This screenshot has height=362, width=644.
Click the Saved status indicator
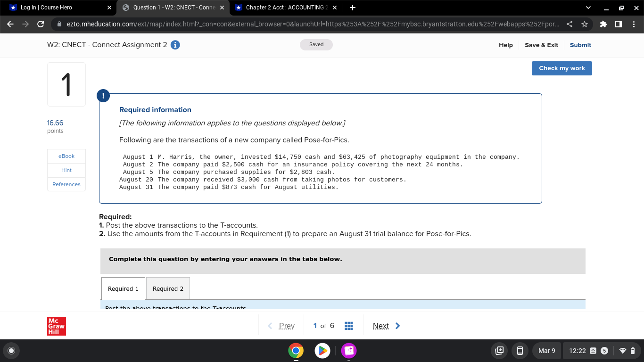pyautogui.click(x=316, y=45)
